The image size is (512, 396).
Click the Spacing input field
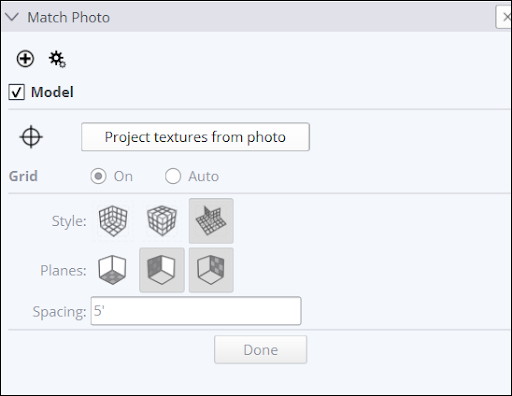[x=196, y=311]
